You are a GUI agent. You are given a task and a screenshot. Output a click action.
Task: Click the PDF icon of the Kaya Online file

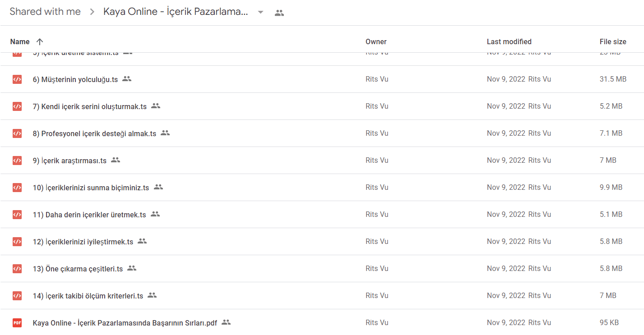tap(17, 323)
